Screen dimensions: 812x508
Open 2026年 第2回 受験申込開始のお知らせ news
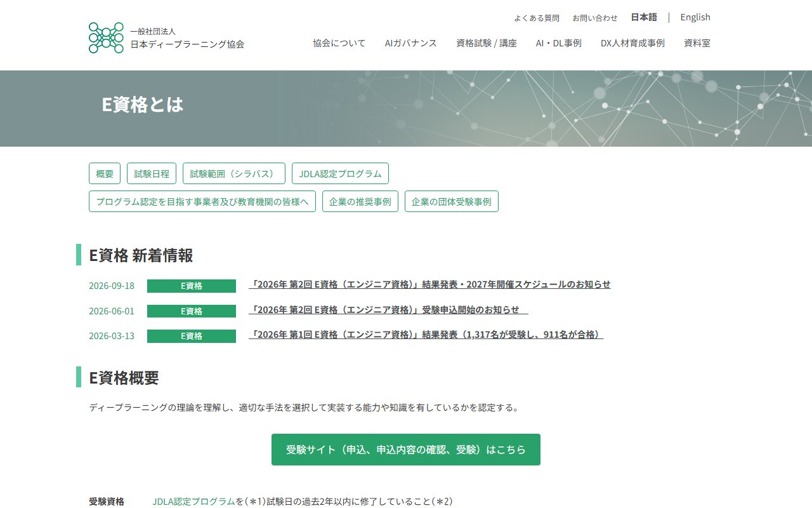pos(388,310)
